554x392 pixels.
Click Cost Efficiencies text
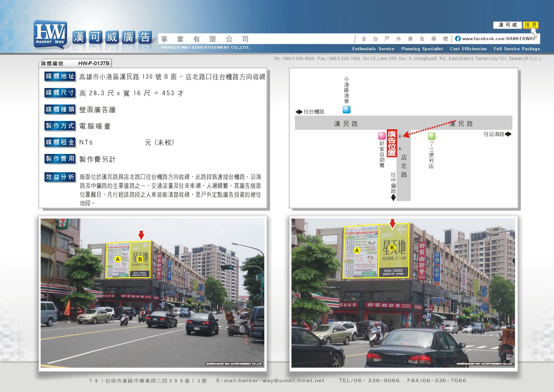click(468, 49)
